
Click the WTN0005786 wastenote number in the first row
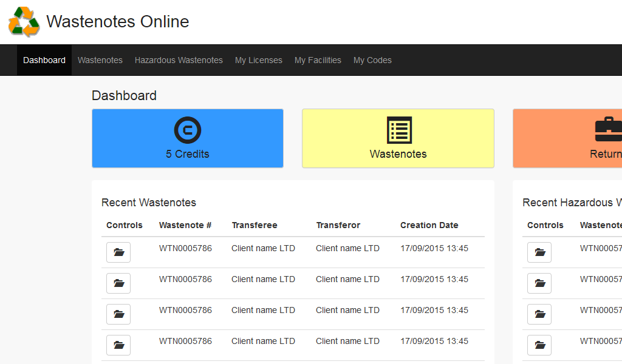(185, 248)
